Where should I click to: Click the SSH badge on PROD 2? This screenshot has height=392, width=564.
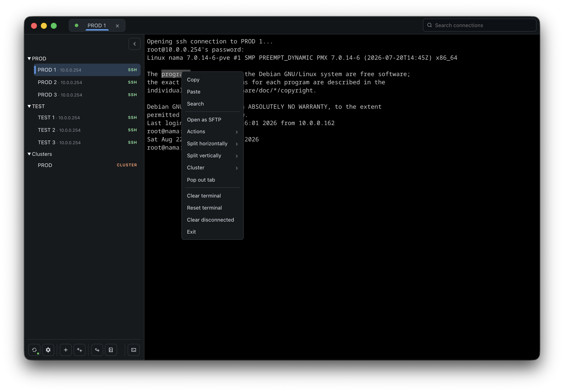point(132,82)
